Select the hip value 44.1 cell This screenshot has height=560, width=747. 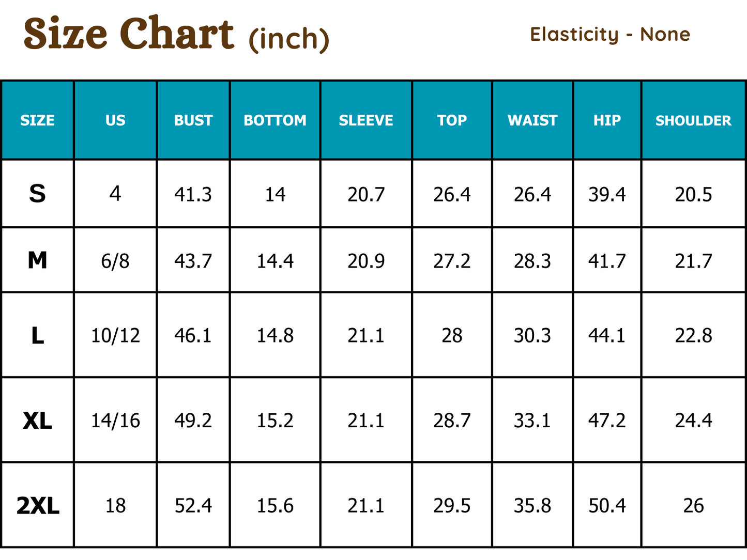coord(607,336)
